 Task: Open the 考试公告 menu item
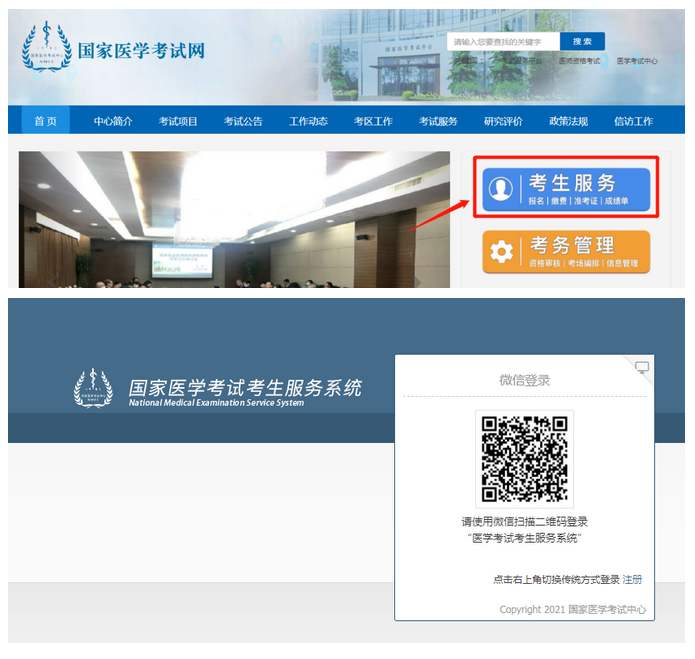pos(243,121)
